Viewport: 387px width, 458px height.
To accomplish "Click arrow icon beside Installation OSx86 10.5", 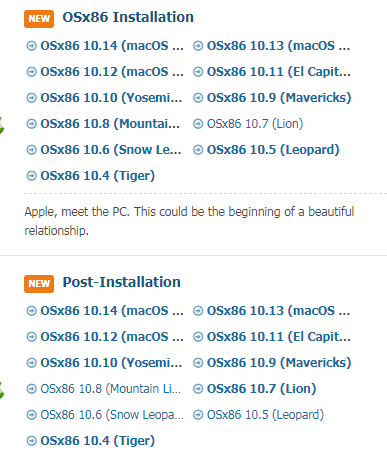I will (x=198, y=150).
